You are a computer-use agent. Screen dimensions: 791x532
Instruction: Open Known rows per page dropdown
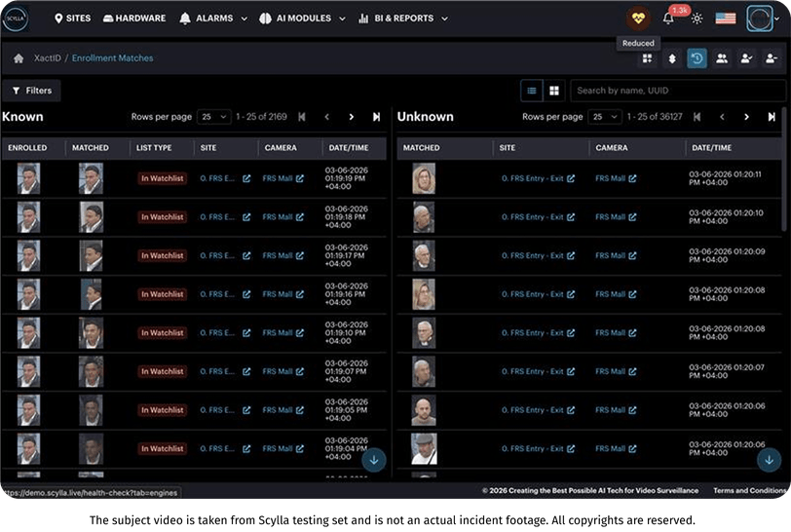coord(214,117)
